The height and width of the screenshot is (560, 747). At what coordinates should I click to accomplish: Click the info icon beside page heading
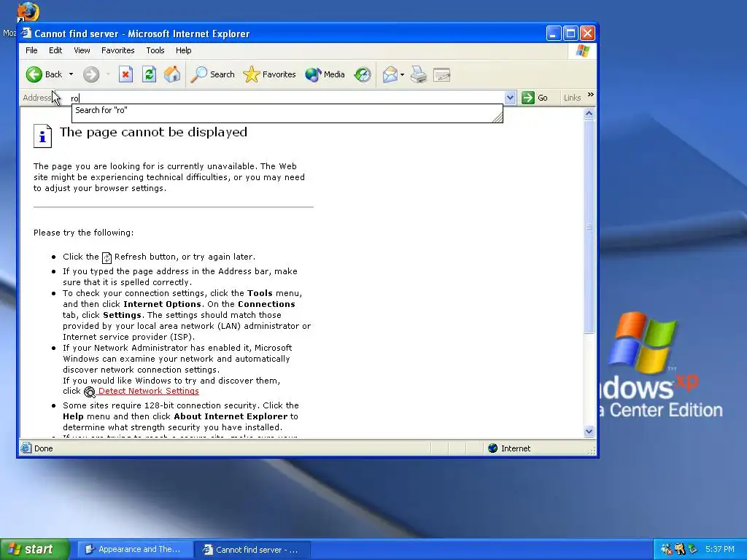[42, 136]
